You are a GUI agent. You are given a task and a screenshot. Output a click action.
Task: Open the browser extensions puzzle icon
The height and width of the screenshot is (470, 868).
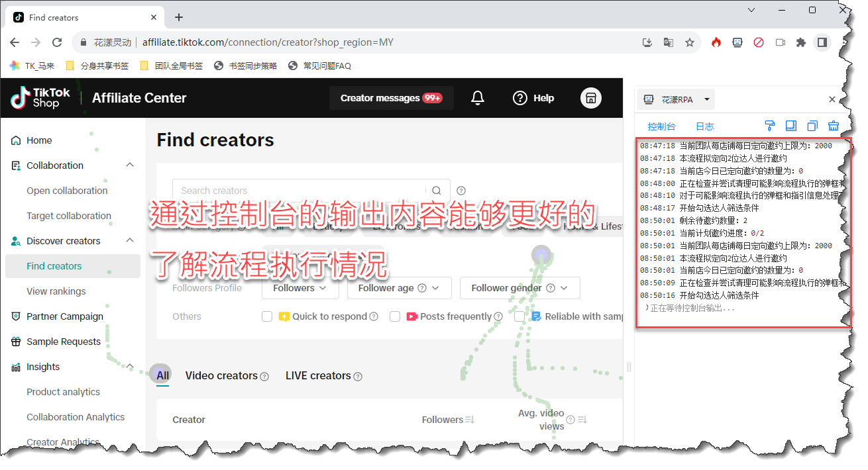(x=800, y=42)
